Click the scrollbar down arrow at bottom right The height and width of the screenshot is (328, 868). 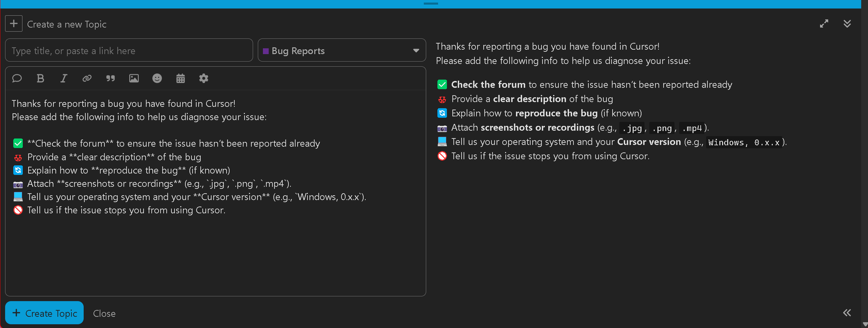tap(865, 325)
